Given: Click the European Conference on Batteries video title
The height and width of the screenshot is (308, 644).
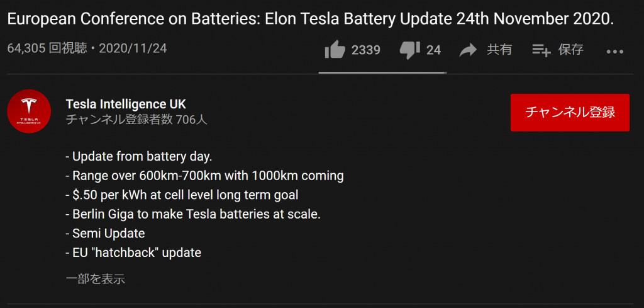Looking at the screenshot, I should 311,20.
